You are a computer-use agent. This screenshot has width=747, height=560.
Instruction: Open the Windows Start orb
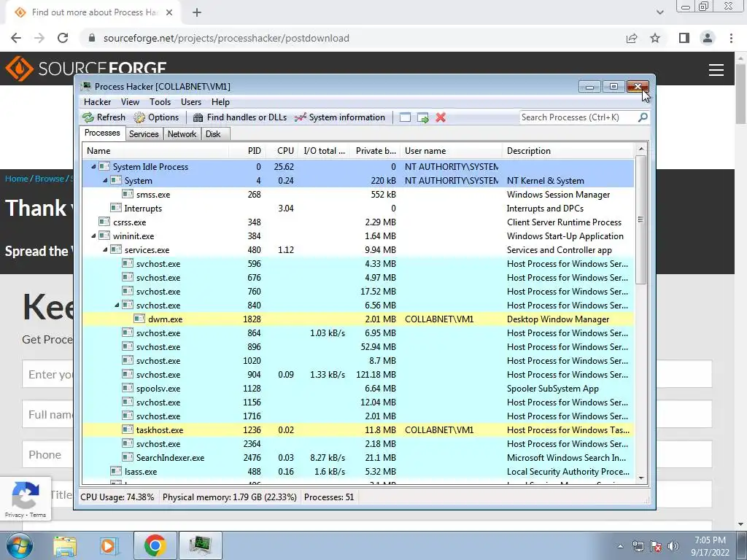[20, 545]
